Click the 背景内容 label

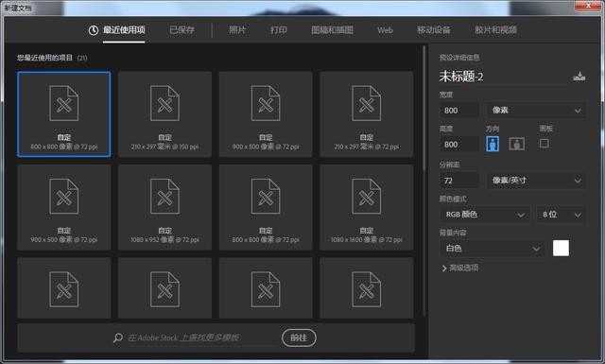click(453, 233)
